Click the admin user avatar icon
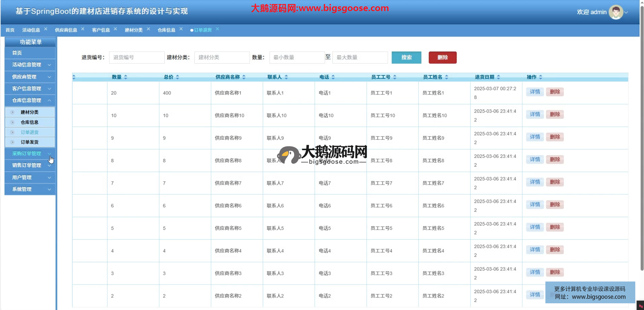This screenshot has height=310, width=644. click(615, 12)
